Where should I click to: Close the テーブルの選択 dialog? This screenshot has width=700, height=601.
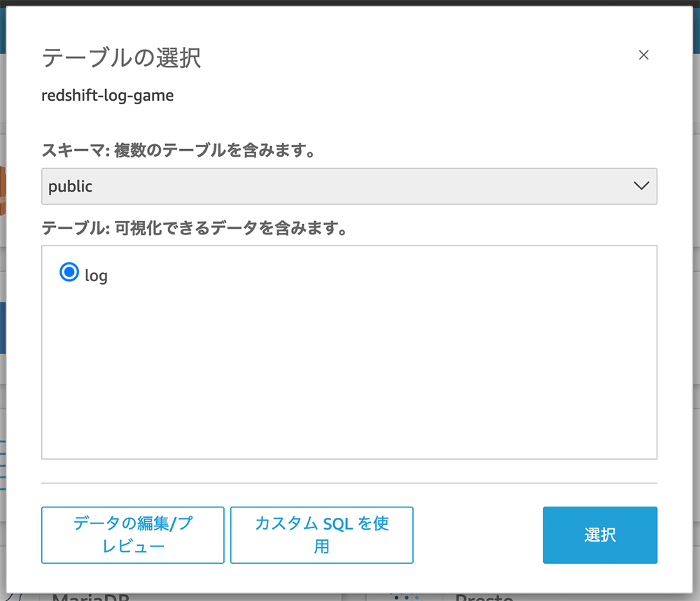point(643,55)
